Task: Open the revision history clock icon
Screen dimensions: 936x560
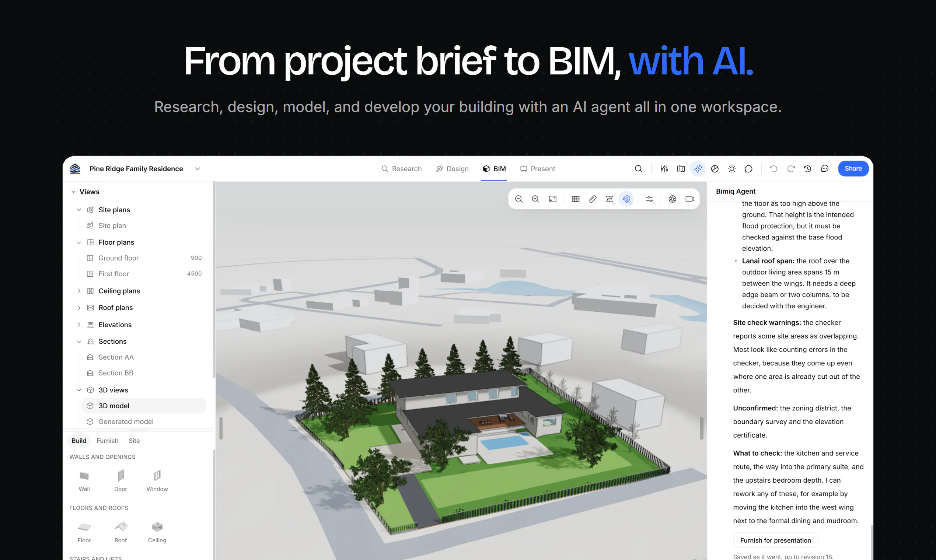Action: coord(807,169)
